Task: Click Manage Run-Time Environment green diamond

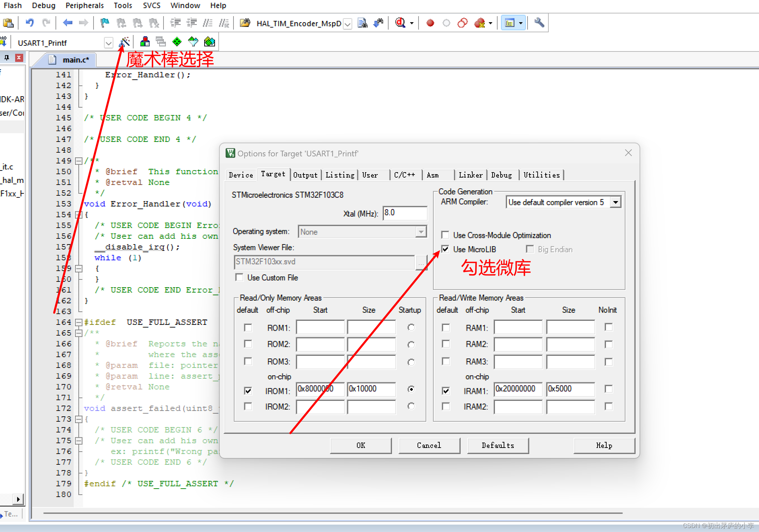Action: 177,42
